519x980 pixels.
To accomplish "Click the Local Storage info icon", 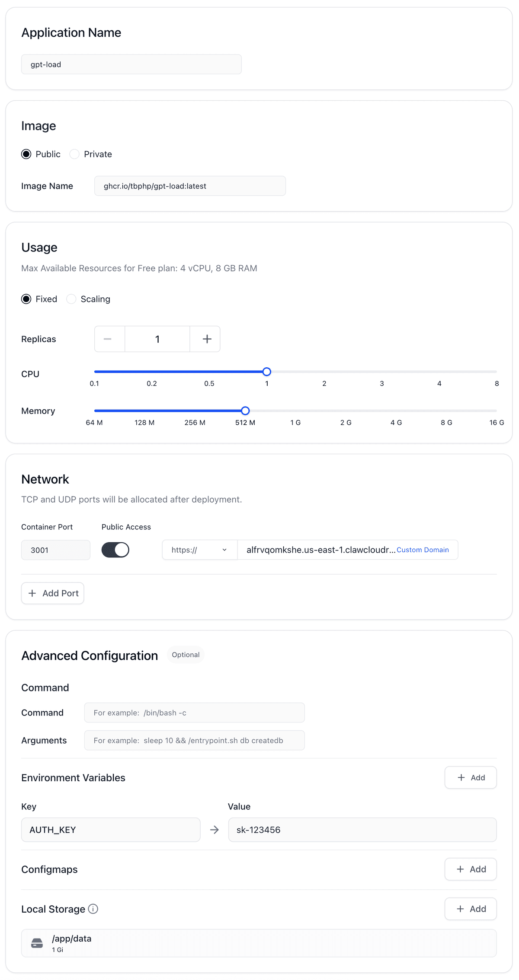I will tap(93, 909).
